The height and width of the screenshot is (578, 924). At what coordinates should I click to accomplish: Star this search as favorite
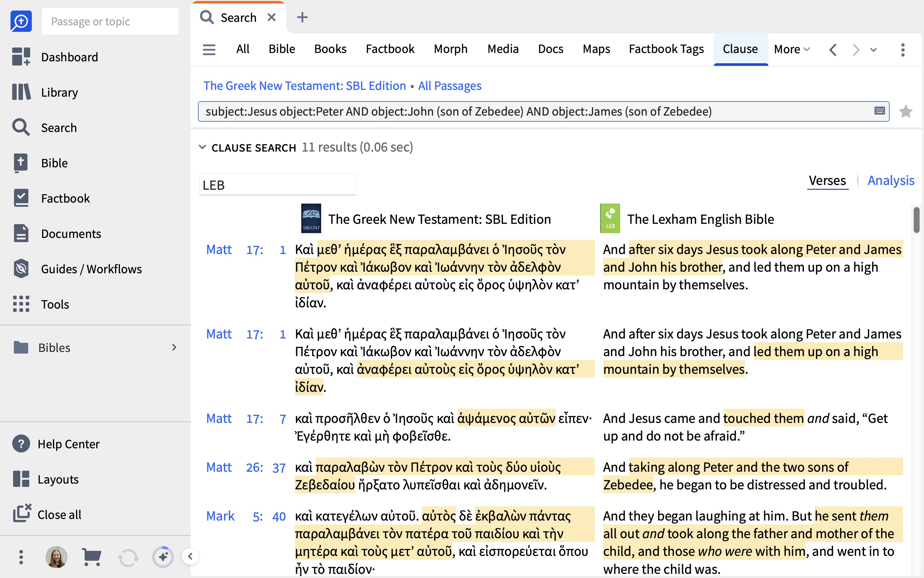906,111
